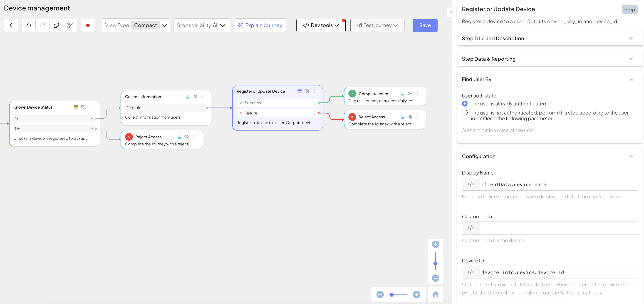Click the Known Device Status server type icon
Viewport: 644px width, 304px height.
pyautogui.click(x=76, y=107)
